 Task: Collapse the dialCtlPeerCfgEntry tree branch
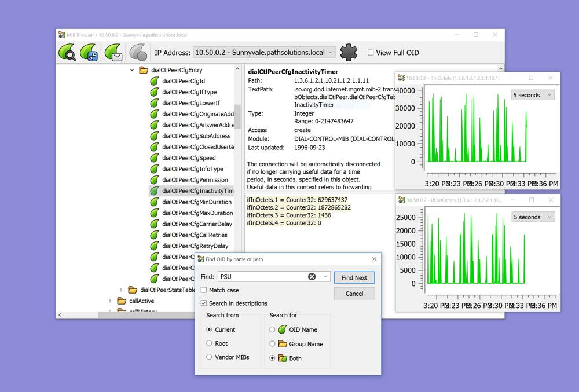tap(132, 69)
